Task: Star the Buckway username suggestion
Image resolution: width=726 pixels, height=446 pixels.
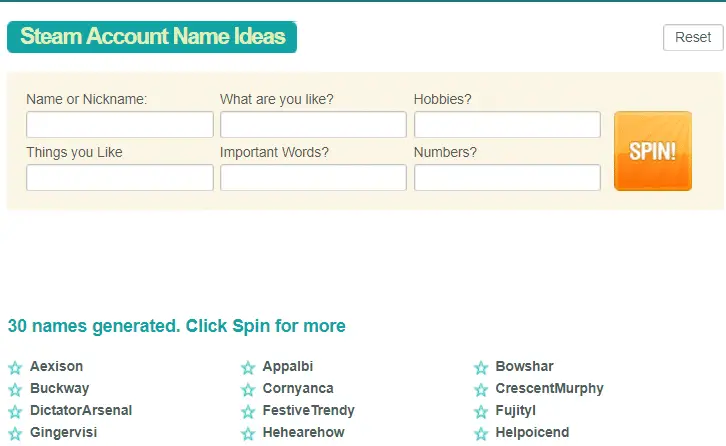Action: (x=15, y=389)
